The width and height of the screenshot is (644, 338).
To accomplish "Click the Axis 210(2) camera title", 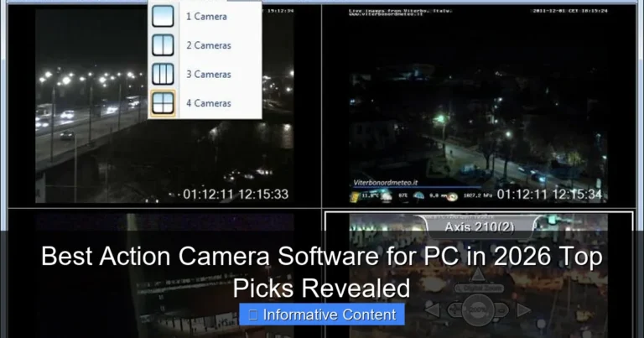I will click(480, 227).
